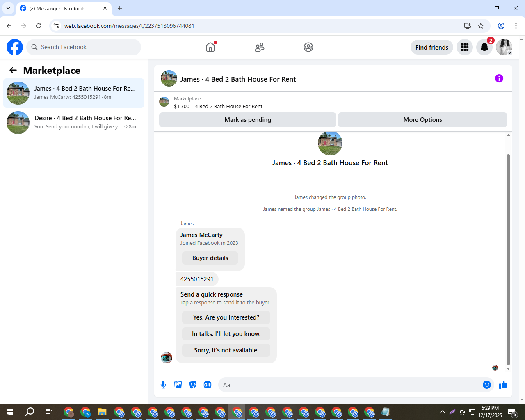Open the $1,700 – 4 Bed 2 Bath listing link
Image resolution: width=525 pixels, height=420 pixels.
click(x=218, y=107)
